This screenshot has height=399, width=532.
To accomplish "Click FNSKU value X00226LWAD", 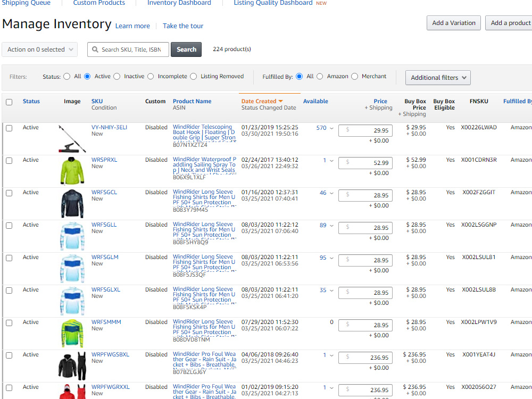I will [x=479, y=127].
